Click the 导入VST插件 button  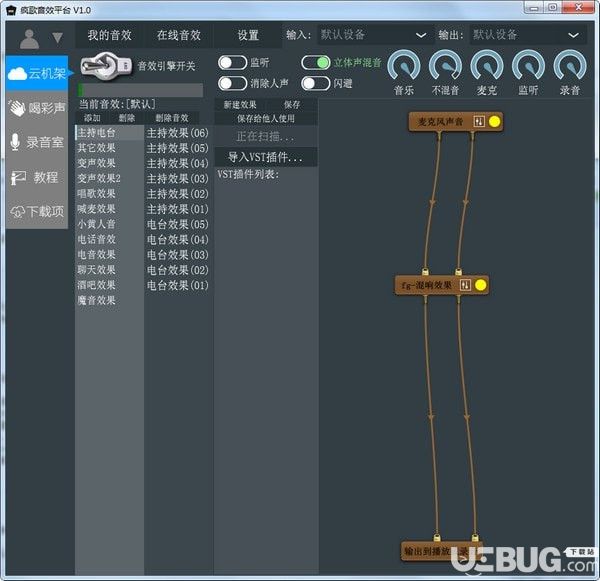266,157
